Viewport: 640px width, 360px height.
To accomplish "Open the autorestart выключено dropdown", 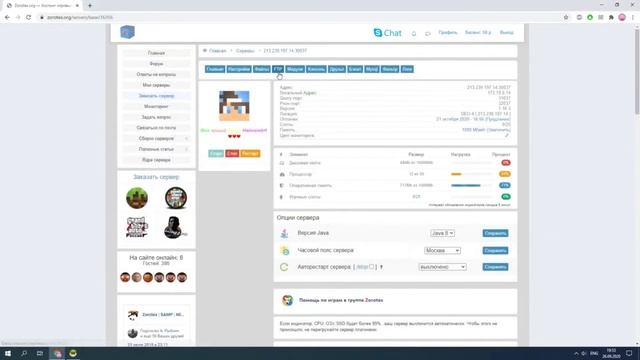I will coord(442,267).
